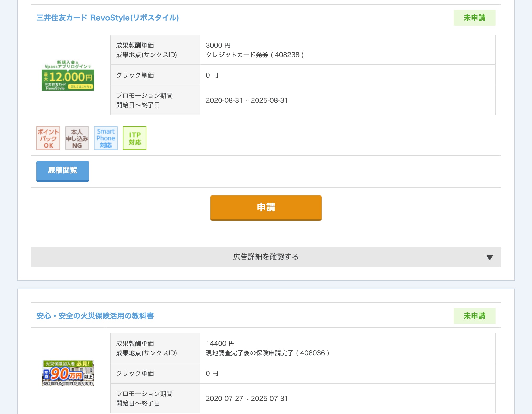Click the ITP対応 green badge icon
This screenshot has width=532, height=414.
tap(135, 138)
